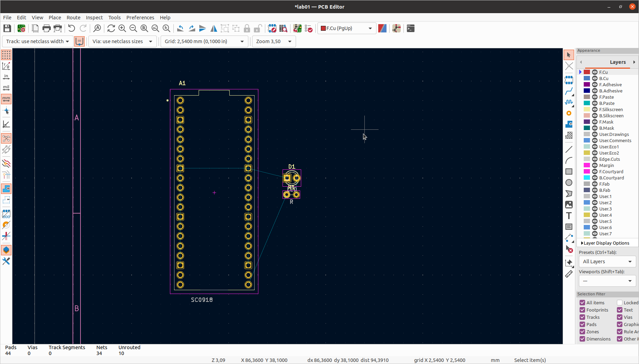Select the Measure tool
The image size is (639, 364).
569,274
